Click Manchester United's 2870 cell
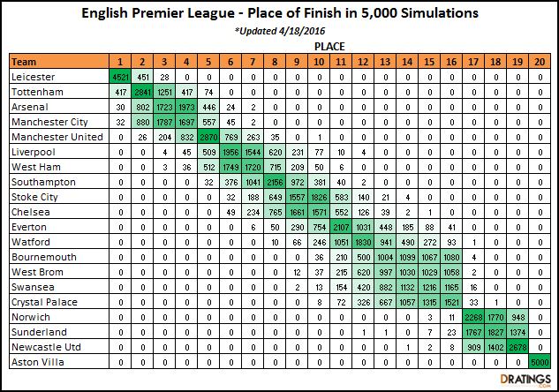 (209, 137)
